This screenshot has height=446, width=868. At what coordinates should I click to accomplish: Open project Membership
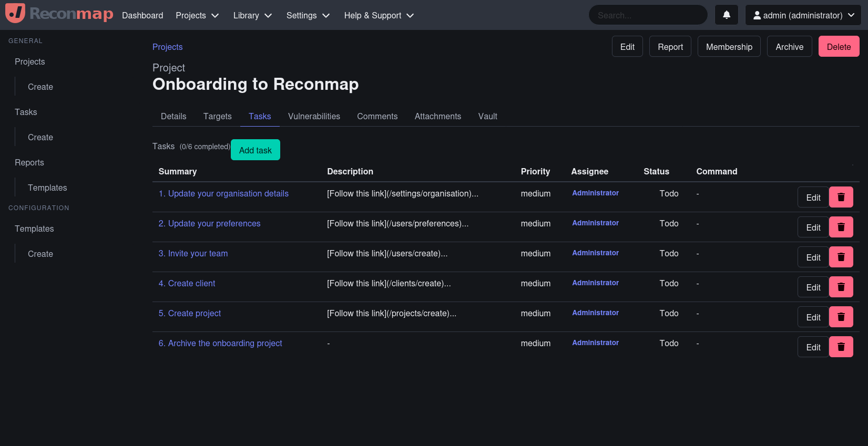pos(729,46)
